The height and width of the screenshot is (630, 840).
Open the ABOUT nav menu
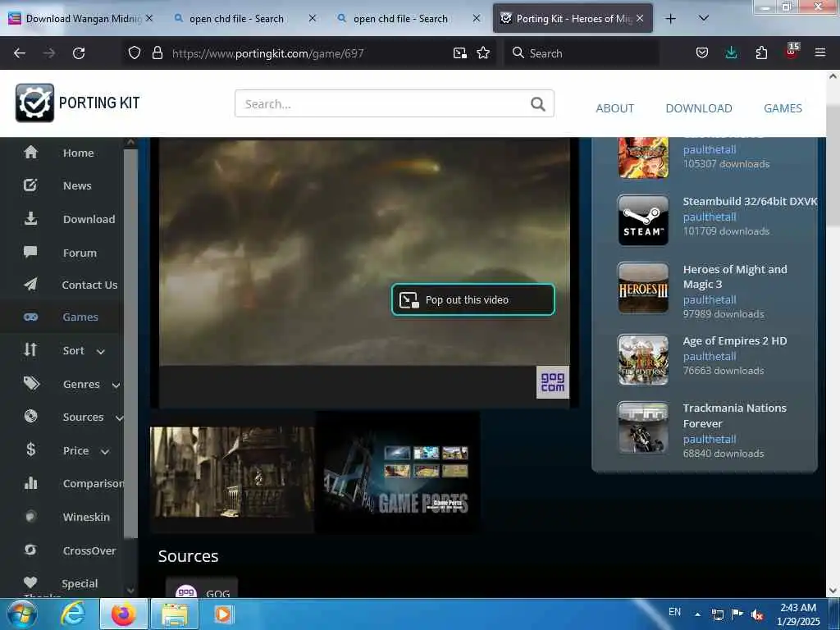614,108
